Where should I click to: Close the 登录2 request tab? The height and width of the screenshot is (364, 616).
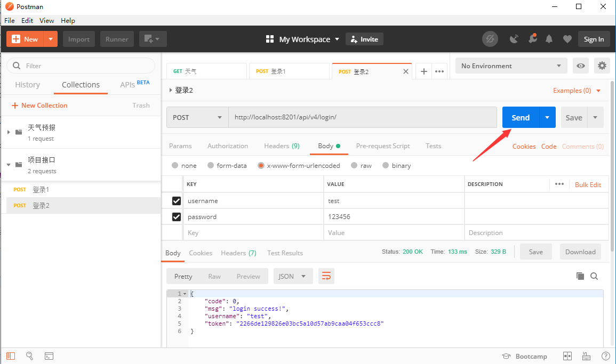pyautogui.click(x=406, y=71)
